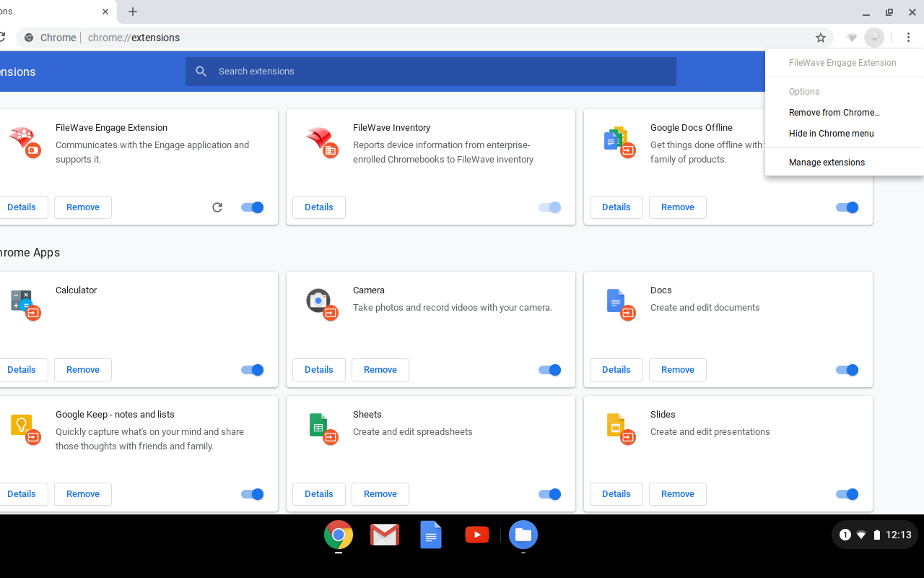Open Chrome from the shelf
924x578 pixels.
(x=338, y=535)
